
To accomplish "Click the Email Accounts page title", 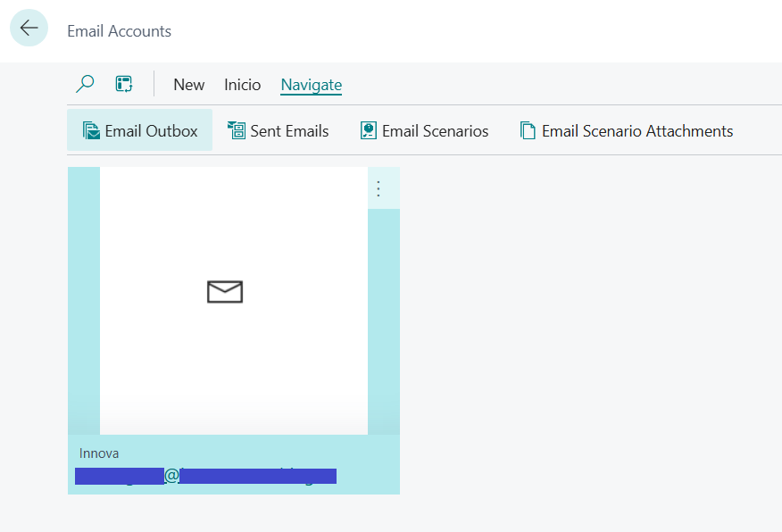I will pos(119,31).
